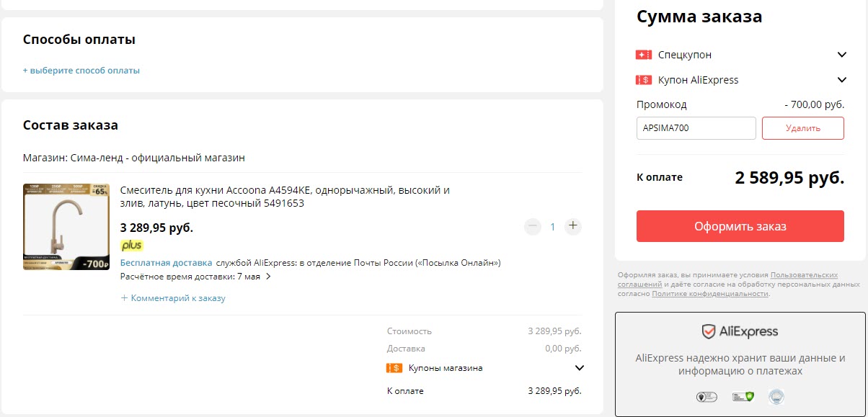Screen dimensions: 868x417
Task: Remove promo code with the Удалить button
Action: click(x=802, y=128)
